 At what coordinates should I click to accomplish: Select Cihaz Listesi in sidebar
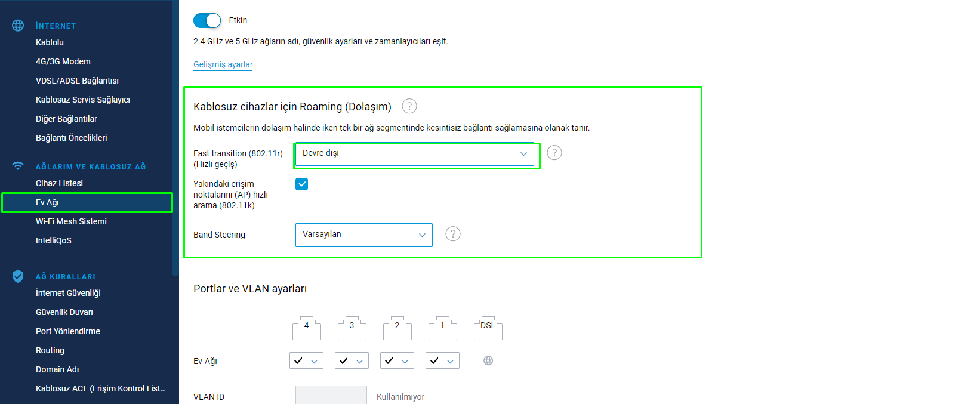(59, 183)
